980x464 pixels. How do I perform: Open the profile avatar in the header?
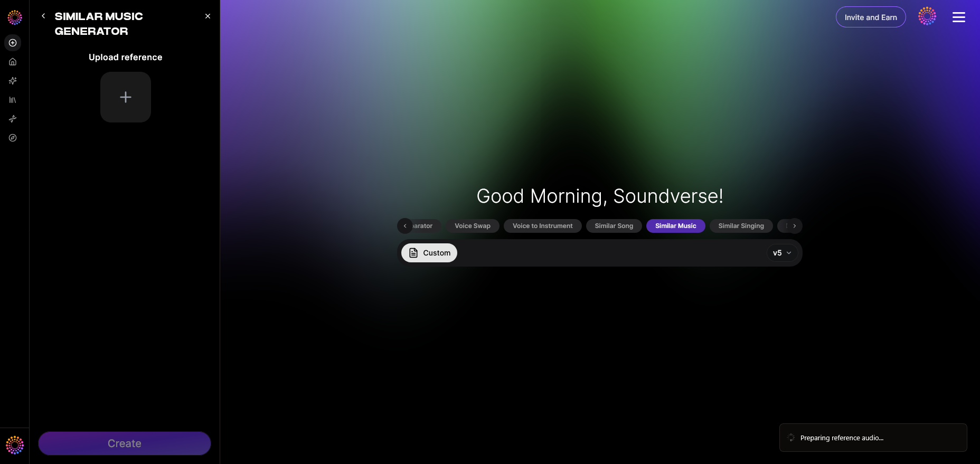coord(927,16)
